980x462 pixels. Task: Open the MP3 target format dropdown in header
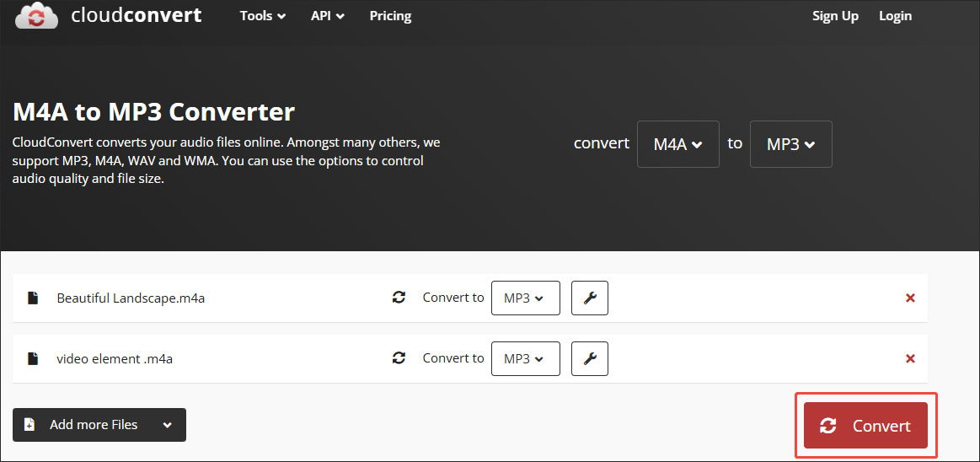790,144
